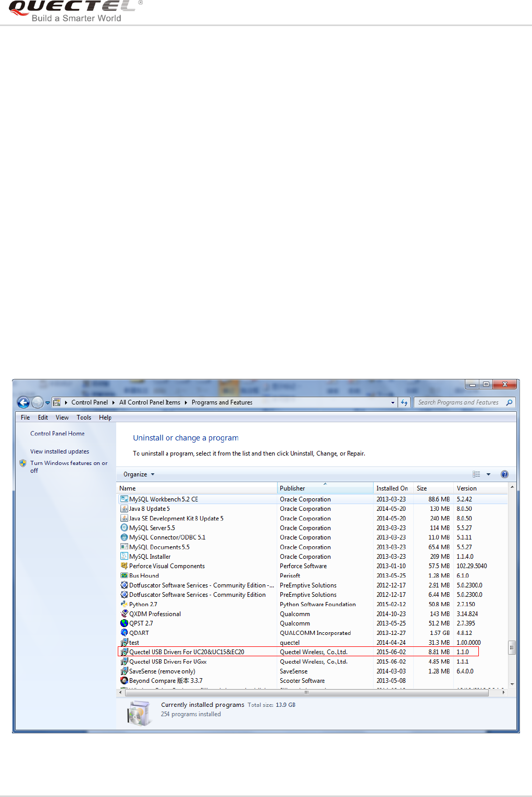Open View installed updates link
The height and width of the screenshot is (797, 532).
59,451
